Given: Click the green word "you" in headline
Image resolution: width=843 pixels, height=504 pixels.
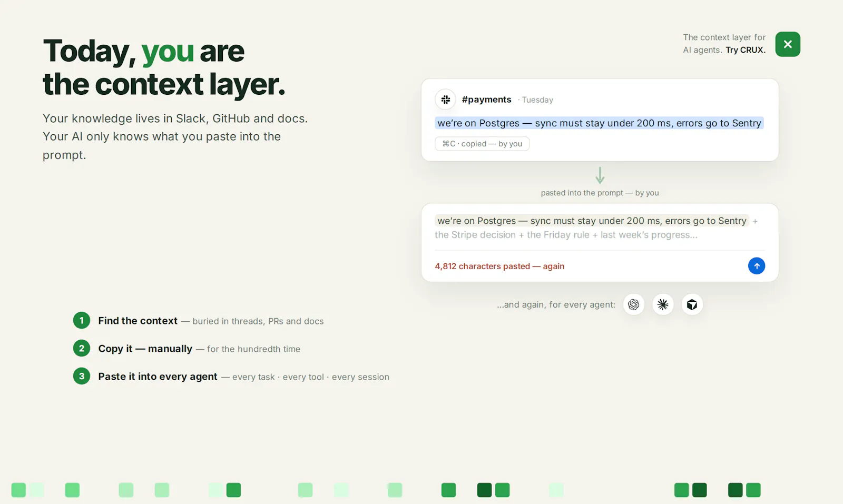Looking at the screenshot, I should tap(168, 52).
